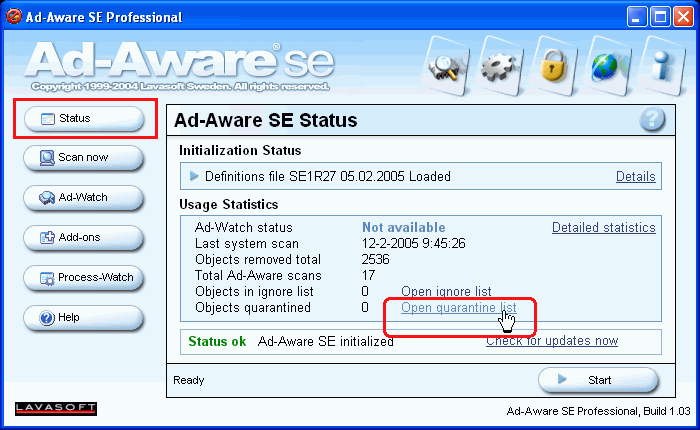This screenshot has width=700, height=430.
Task: Click the total scans value '17'
Action: [368, 276]
